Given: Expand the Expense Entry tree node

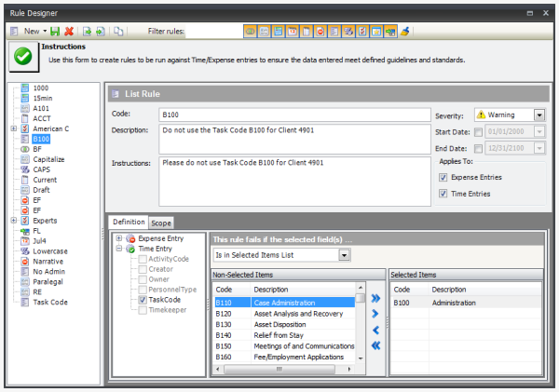Looking at the screenshot, I should 119,238.
